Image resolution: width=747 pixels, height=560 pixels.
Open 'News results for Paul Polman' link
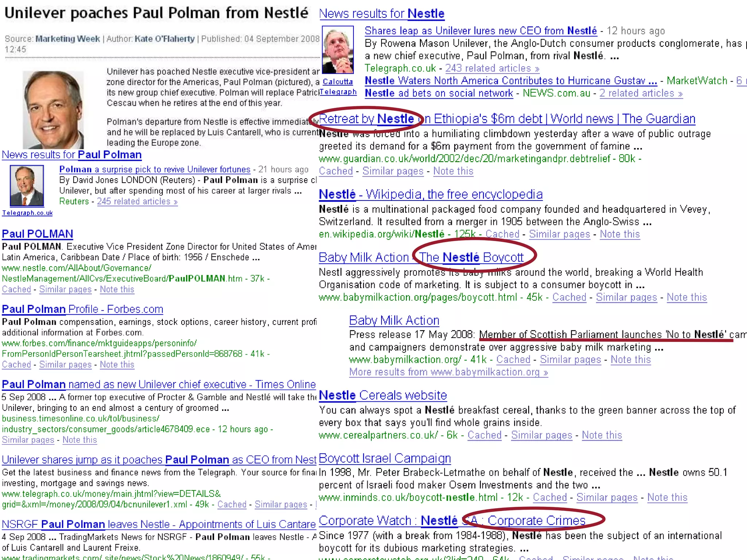pos(71,155)
